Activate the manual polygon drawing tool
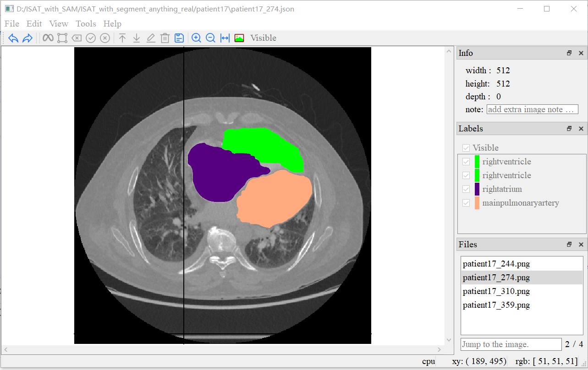This screenshot has width=588, height=370. coord(62,38)
